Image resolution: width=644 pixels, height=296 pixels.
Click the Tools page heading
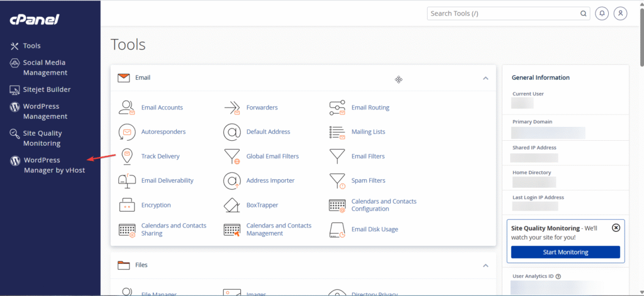(128, 45)
